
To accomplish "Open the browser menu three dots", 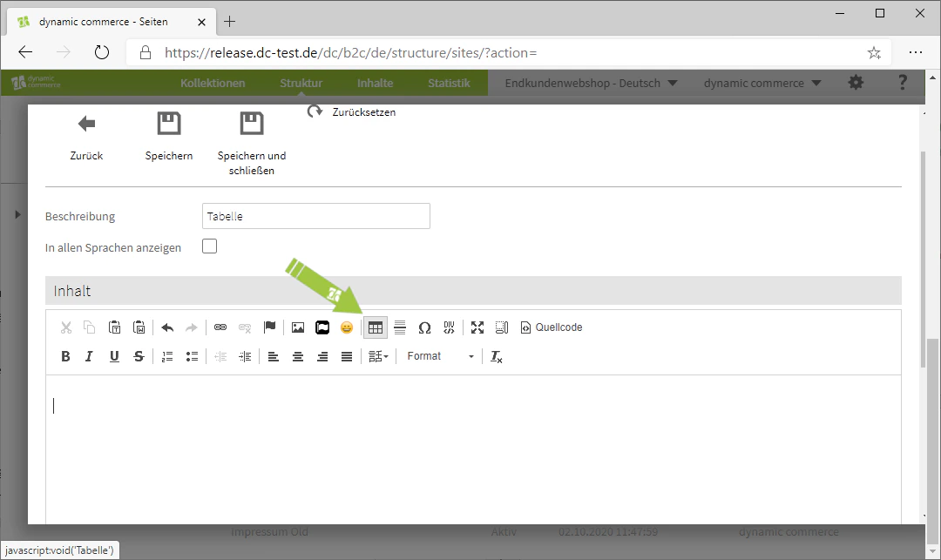I will tap(916, 52).
